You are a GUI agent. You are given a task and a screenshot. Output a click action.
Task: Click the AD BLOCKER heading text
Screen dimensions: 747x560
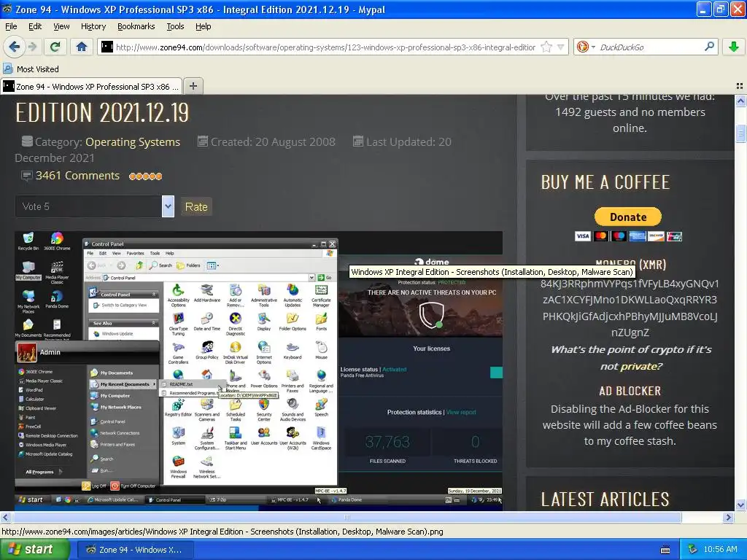tap(630, 391)
